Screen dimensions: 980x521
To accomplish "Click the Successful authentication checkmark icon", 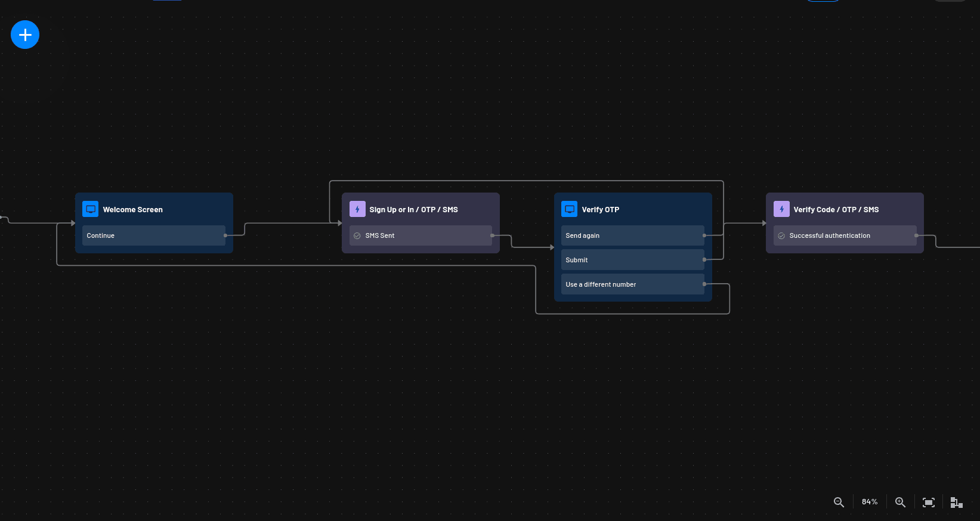I will pyautogui.click(x=781, y=235).
